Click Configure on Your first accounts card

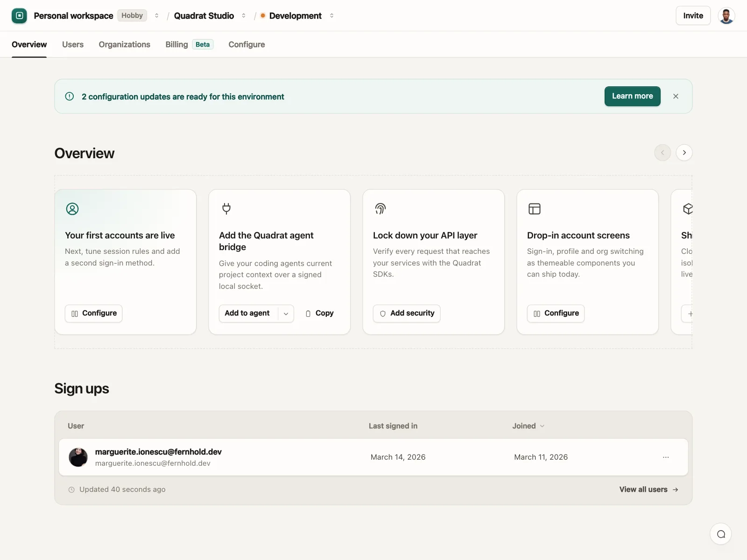93,314
